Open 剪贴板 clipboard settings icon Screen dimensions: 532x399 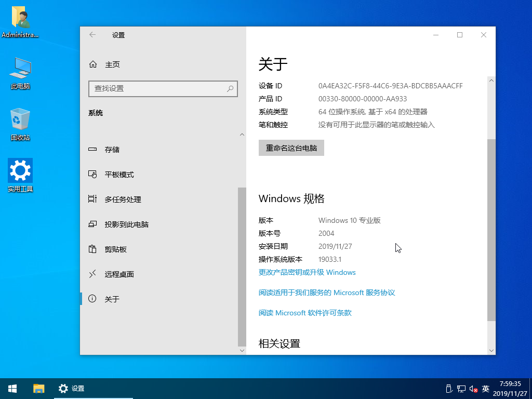pos(92,249)
